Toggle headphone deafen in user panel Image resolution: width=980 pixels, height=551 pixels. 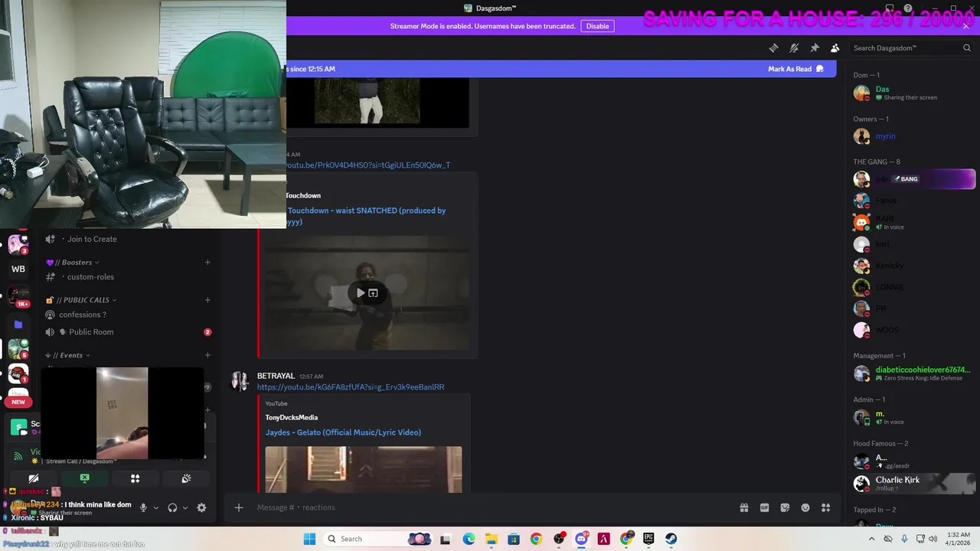(172, 507)
